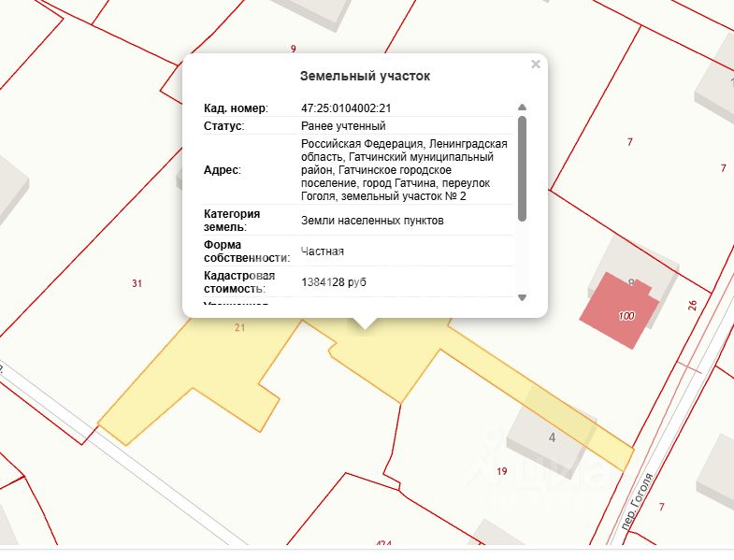The height and width of the screenshot is (560, 734).
Task: Click the Адрес label
Action: coord(222,170)
